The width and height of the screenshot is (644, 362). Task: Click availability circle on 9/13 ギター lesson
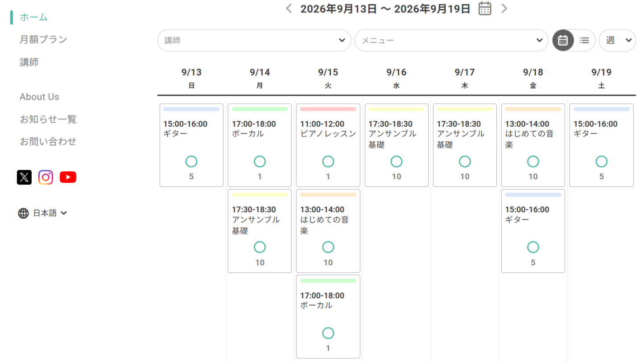point(191,161)
